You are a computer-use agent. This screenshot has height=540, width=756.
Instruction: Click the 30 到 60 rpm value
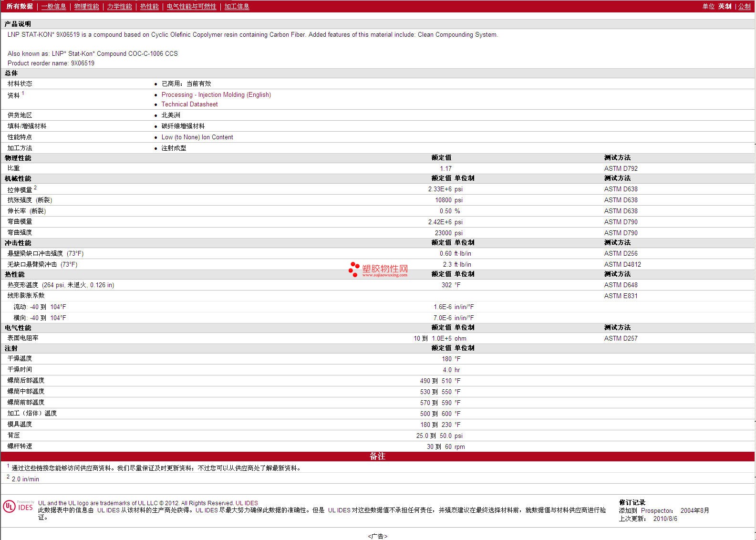pyautogui.click(x=445, y=447)
